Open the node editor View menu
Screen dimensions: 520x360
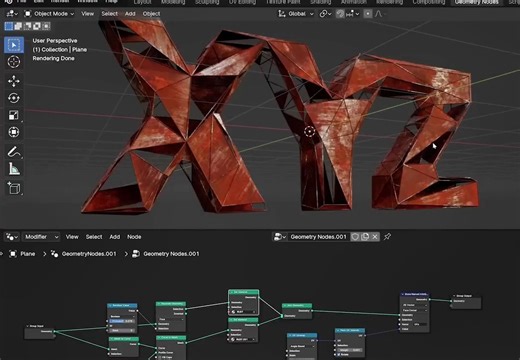tap(72, 237)
